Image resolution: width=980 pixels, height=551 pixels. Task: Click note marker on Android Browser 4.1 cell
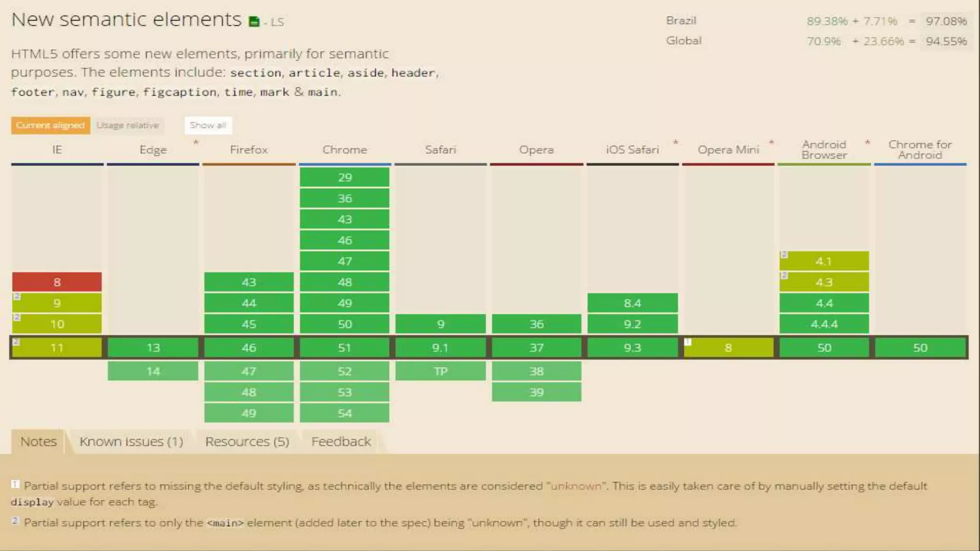pyautogui.click(x=784, y=255)
